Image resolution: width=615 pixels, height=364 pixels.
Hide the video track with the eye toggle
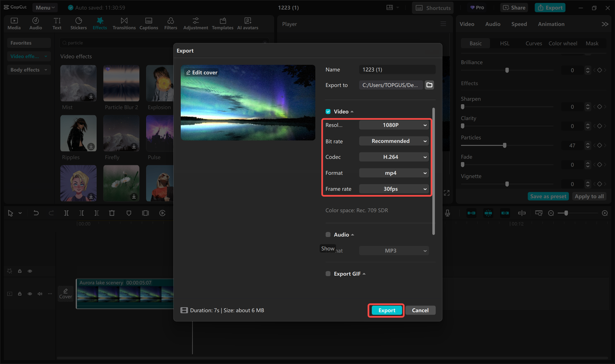click(x=29, y=293)
